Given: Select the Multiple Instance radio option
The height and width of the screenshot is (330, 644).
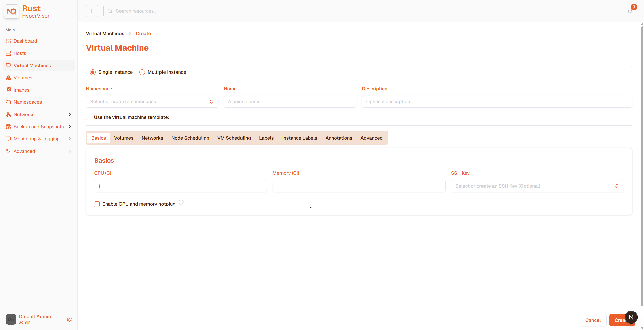Looking at the screenshot, I should 142,72.
